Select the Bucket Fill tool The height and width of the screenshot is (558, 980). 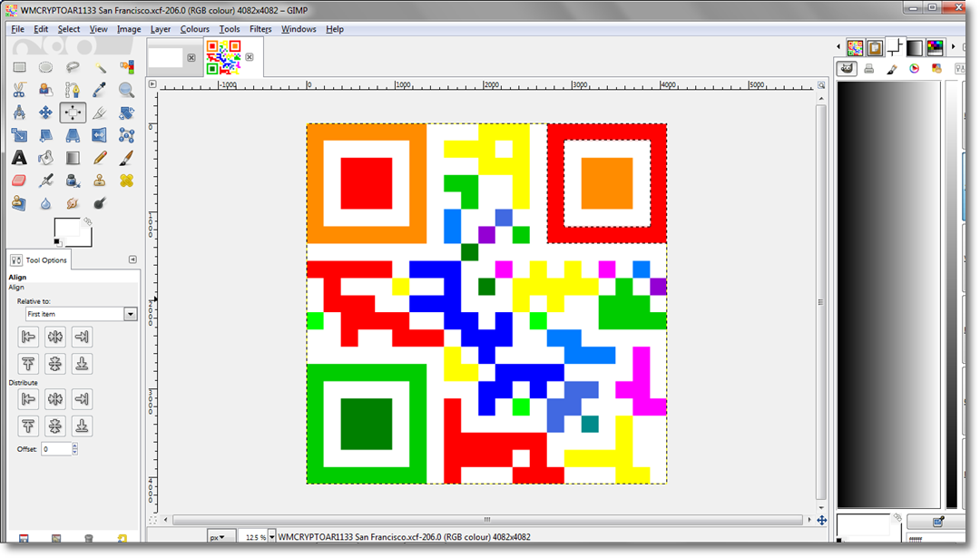coord(45,158)
